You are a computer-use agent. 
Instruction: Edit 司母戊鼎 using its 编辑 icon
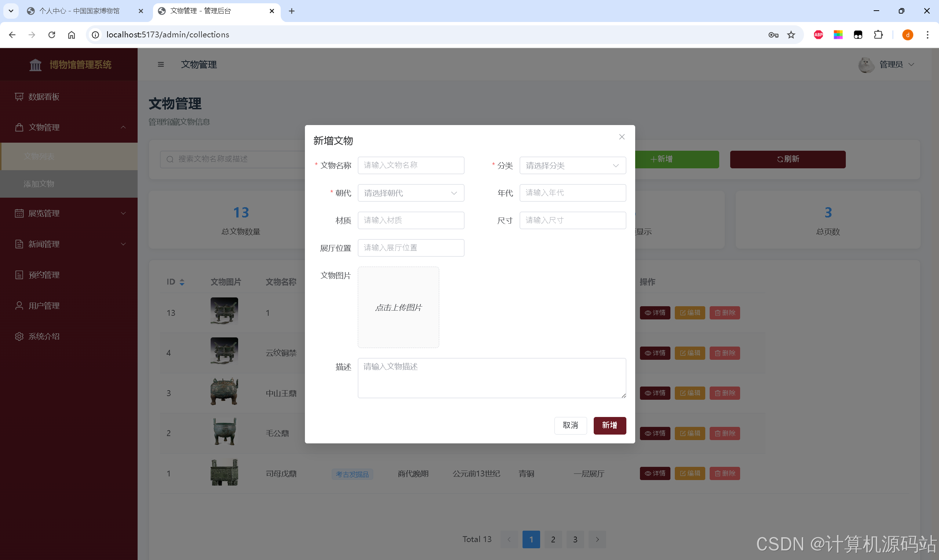pos(690,473)
